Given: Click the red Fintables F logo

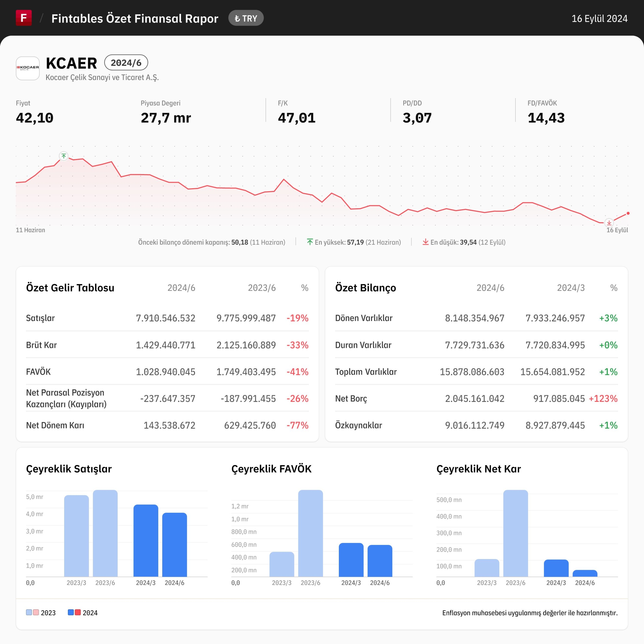Looking at the screenshot, I should coord(24,18).
